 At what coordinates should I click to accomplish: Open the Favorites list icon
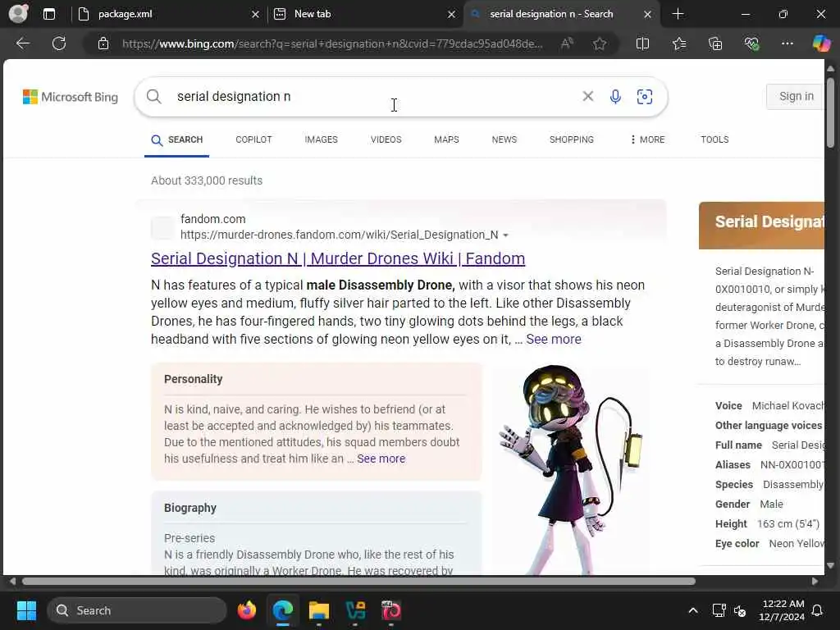coord(678,43)
